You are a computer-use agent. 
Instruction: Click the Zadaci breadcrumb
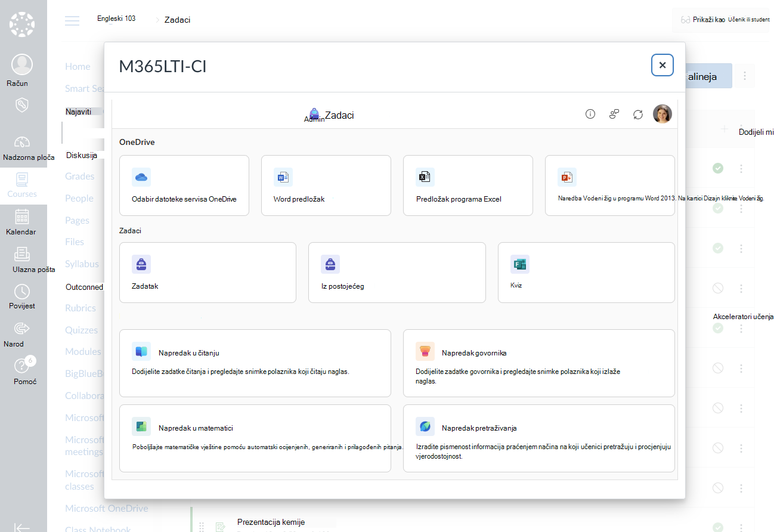tap(178, 20)
